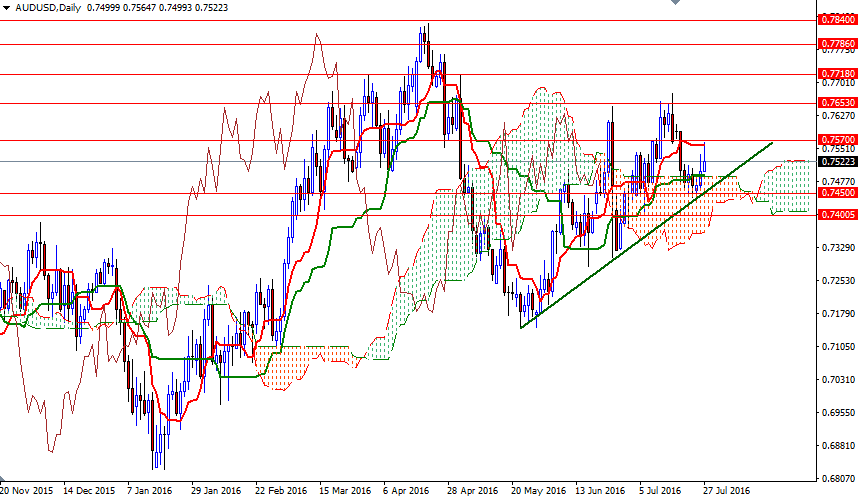
Task: Open the chart menu triangle beside AUDUSD
Action: tap(6, 8)
